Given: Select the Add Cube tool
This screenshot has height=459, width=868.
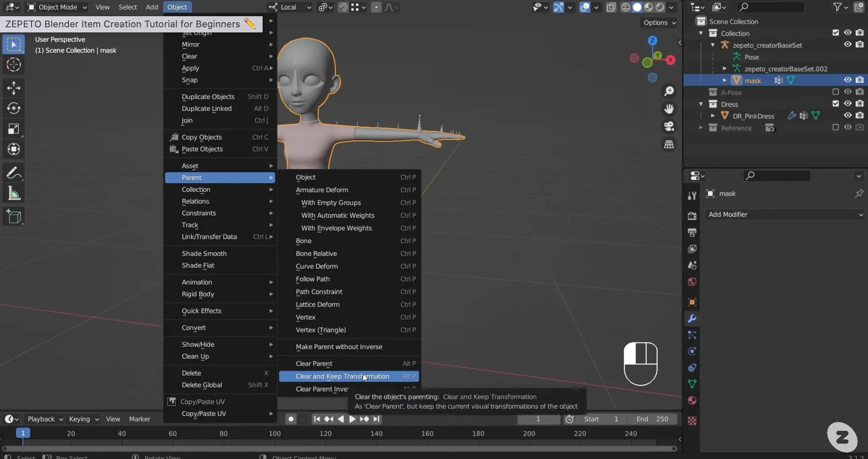Looking at the screenshot, I should (14, 217).
